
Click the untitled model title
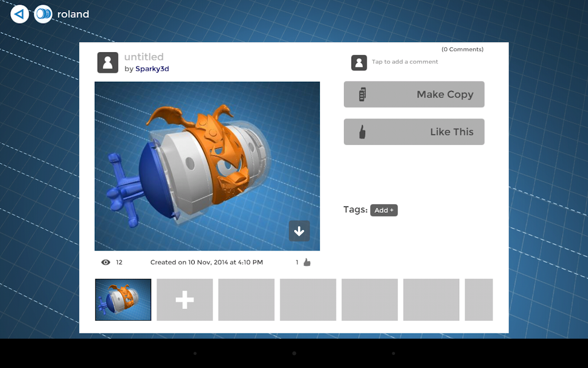tap(144, 57)
